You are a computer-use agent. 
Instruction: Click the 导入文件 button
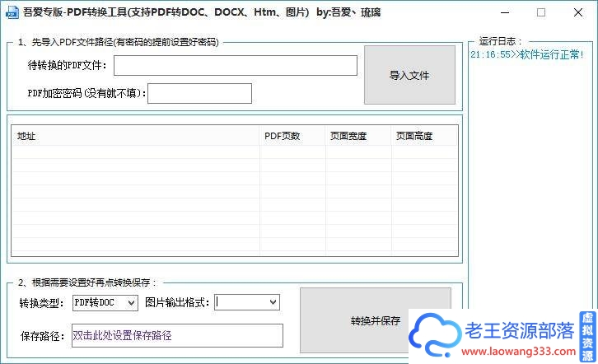coord(409,75)
